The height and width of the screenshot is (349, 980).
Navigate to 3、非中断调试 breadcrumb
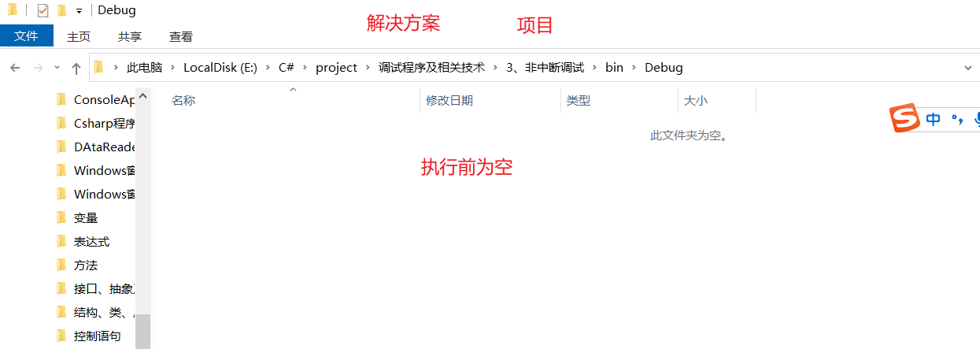pos(545,68)
